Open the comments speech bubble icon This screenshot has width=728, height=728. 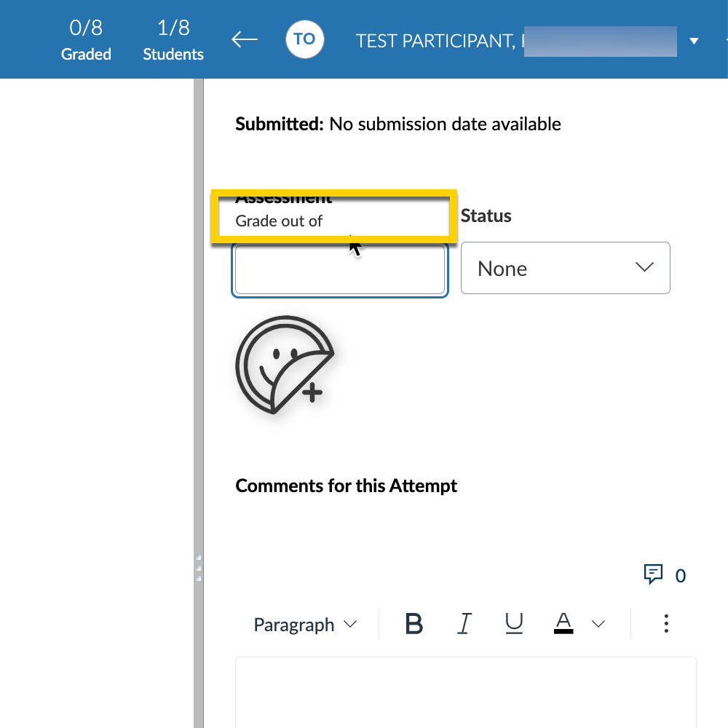click(653, 574)
